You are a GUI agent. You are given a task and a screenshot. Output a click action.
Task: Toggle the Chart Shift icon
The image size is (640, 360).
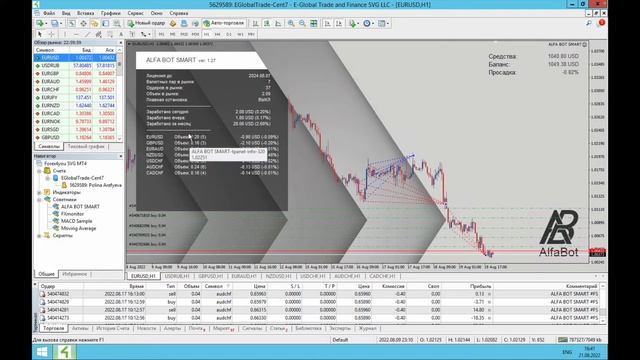click(x=338, y=23)
